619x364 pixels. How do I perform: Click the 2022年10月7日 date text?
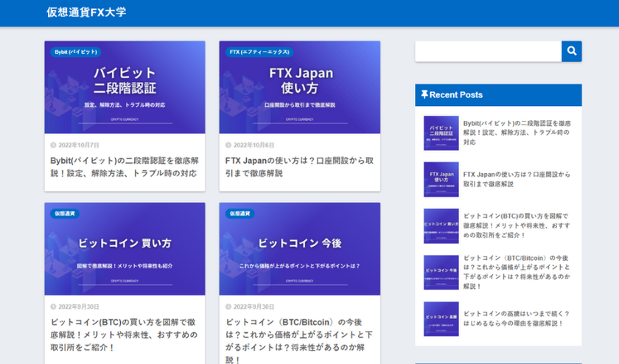tap(79, 145)
